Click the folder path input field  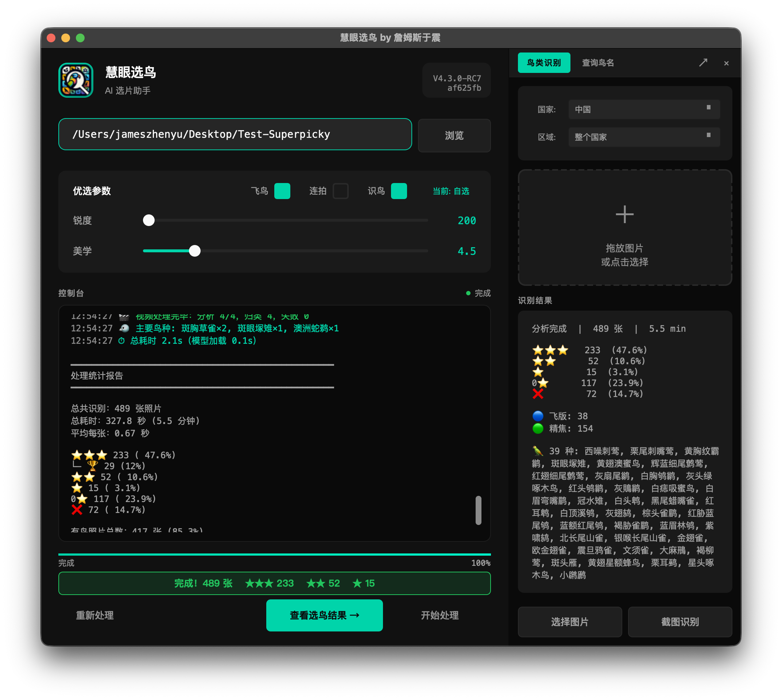pyautogui.click(x=235, y=134)
